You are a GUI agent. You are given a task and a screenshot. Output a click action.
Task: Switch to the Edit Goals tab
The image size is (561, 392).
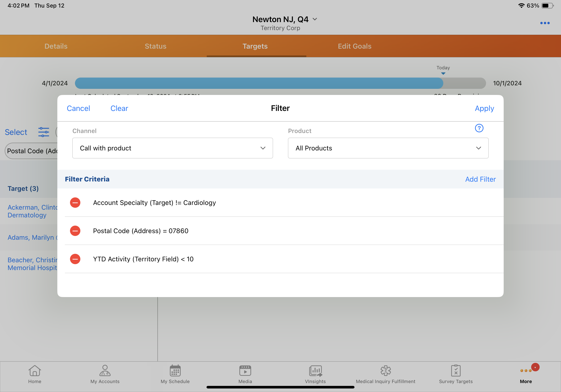point(355,46)
